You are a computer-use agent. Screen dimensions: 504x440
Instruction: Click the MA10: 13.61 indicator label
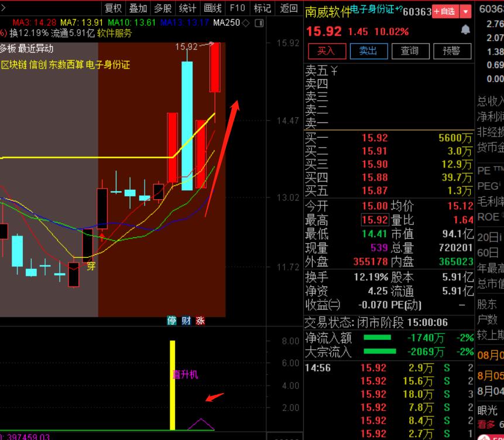pos(132,23)
